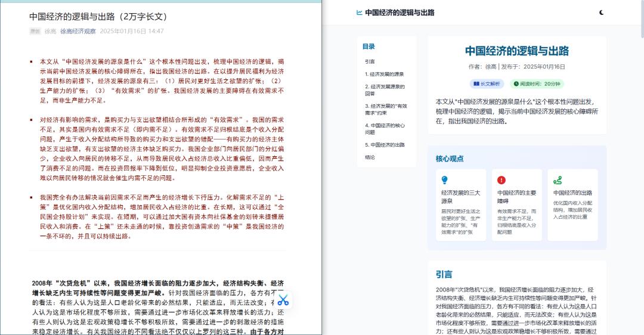Open 4. 中国经济的核心问题 contents entry
This screenshot has height=335, width=644.
click(385, 129)
